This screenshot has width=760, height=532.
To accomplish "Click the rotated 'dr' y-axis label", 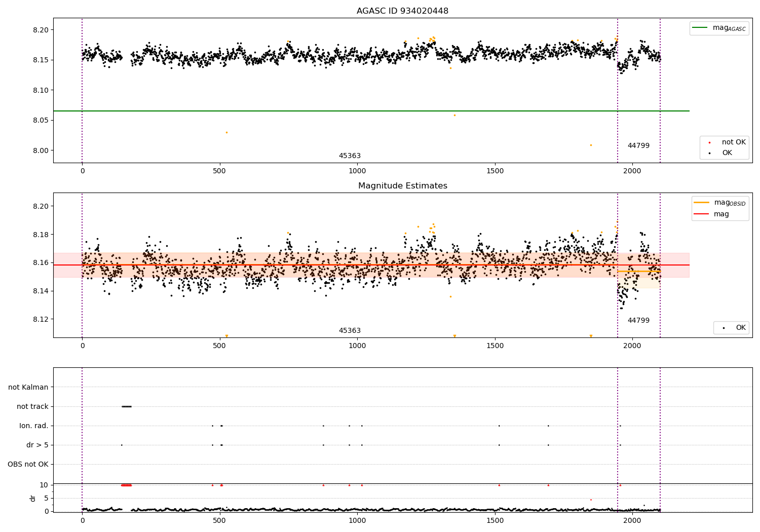I will tap(33, 498).
